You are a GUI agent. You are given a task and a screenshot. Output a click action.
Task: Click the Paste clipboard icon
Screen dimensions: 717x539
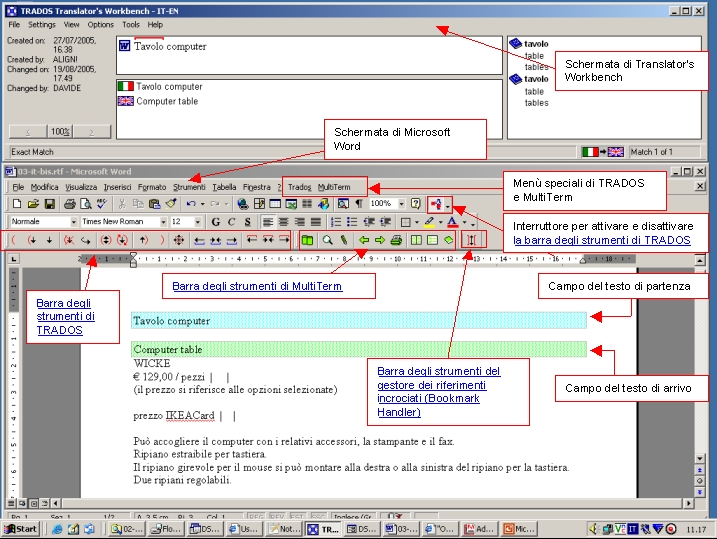tap(155, 204)
